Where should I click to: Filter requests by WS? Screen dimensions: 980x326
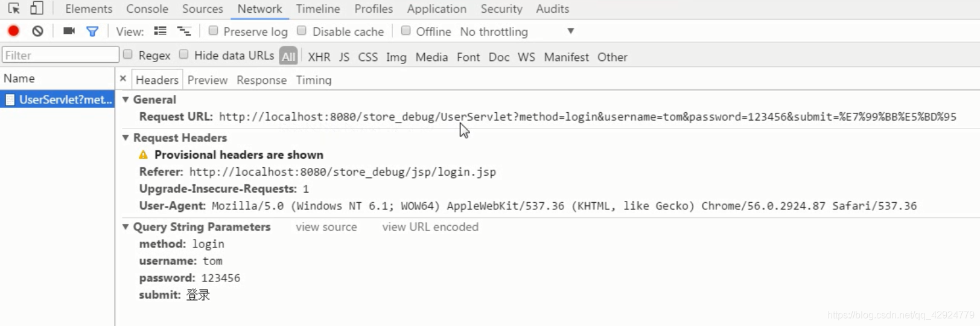[526, 57]
